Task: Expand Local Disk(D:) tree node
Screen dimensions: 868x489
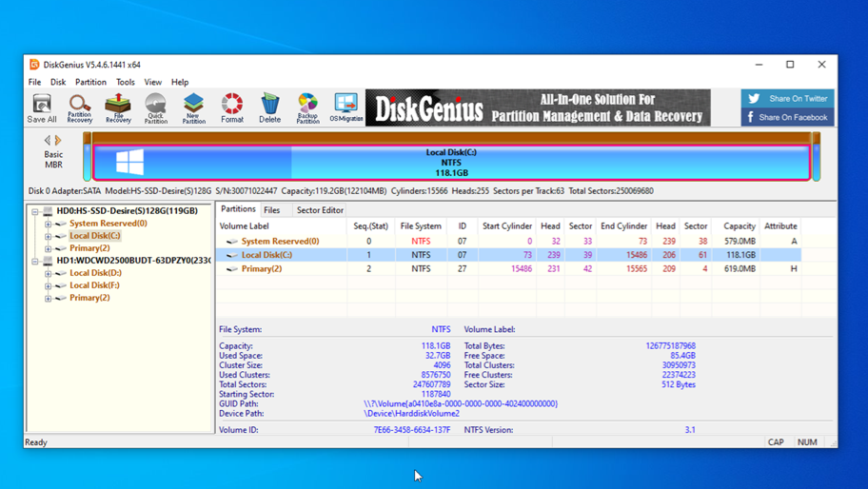Action: coord(49,273)
